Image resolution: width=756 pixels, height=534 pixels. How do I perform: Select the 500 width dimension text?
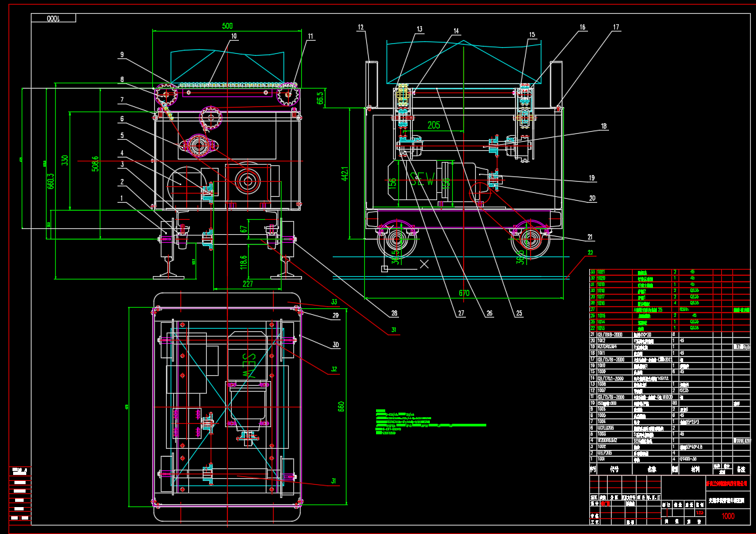point(227,26)
